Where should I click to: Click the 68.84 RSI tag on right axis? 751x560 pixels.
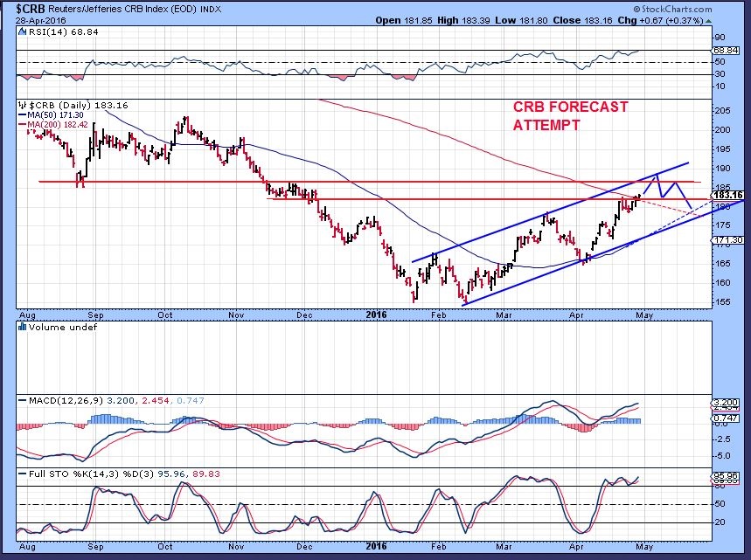click(x=726, y=51)
